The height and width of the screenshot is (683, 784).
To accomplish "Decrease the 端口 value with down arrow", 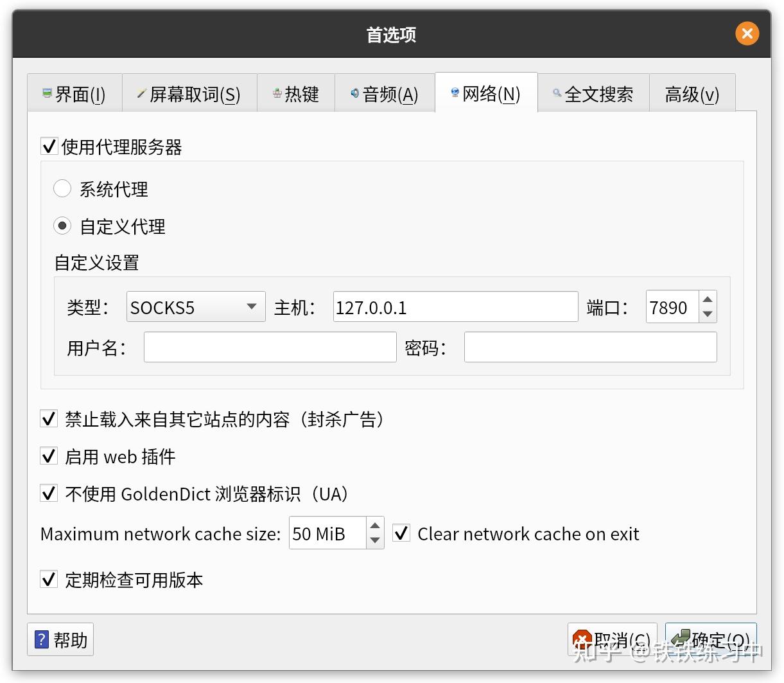I will tap(708, 314).
